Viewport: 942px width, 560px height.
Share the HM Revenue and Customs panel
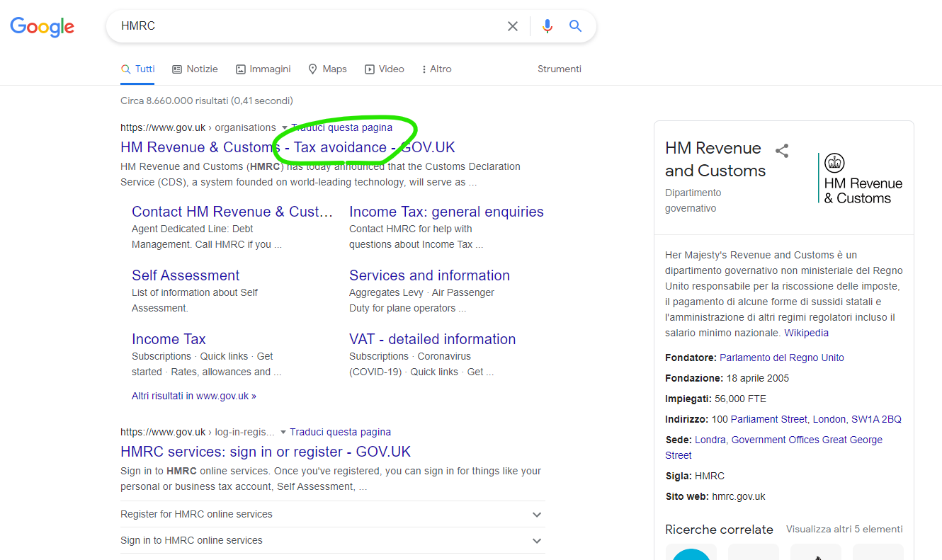point(782,150)
